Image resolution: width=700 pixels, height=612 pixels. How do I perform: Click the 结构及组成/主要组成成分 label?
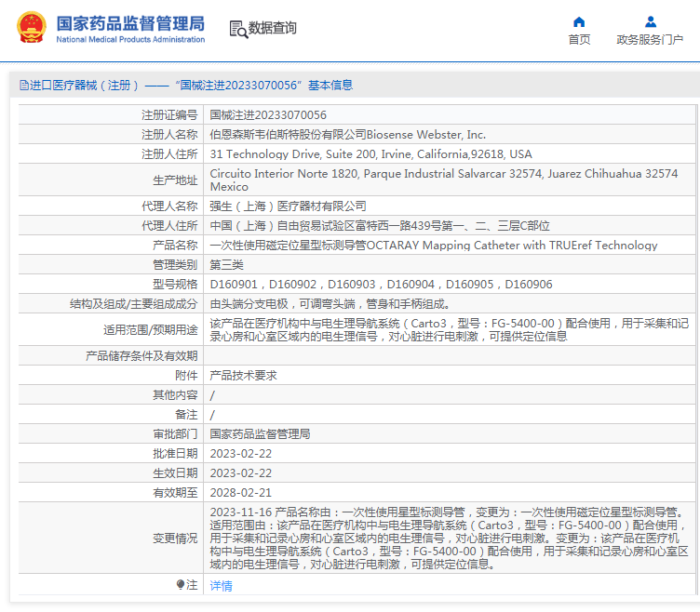(x=133, y=304)
